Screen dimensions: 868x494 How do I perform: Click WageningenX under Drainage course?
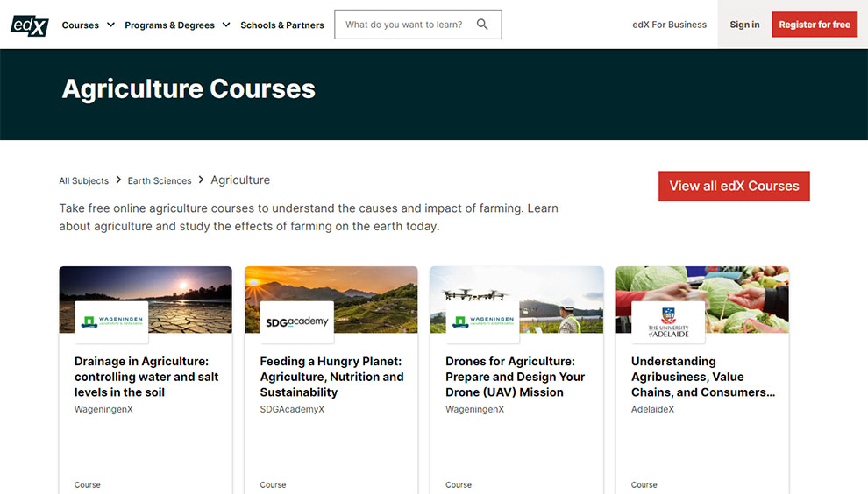(x=103, y=409)
